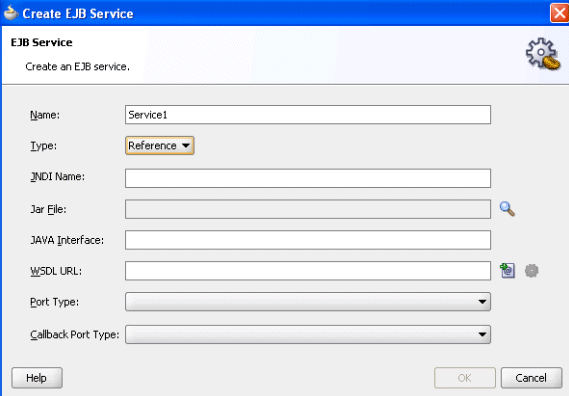Click the Name field containing Service1
This screenshot has width=569, height=396.
(308, 115)
